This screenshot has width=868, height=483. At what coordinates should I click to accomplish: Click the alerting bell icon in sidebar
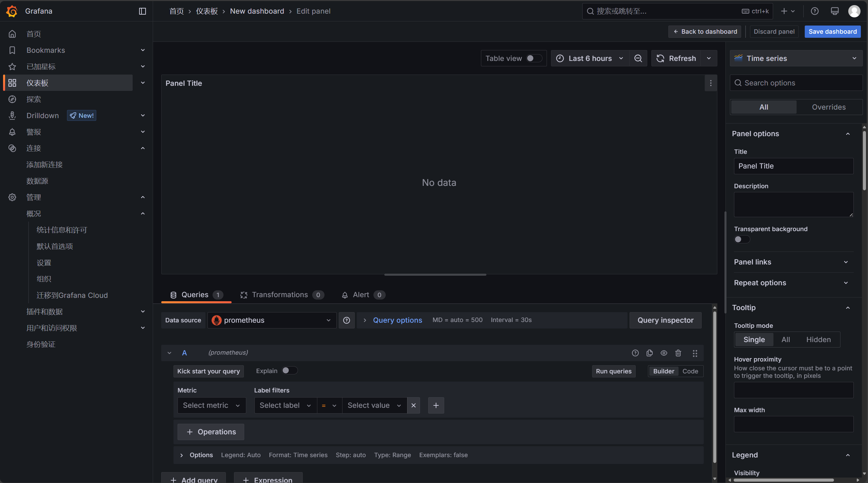pos(12,132)
